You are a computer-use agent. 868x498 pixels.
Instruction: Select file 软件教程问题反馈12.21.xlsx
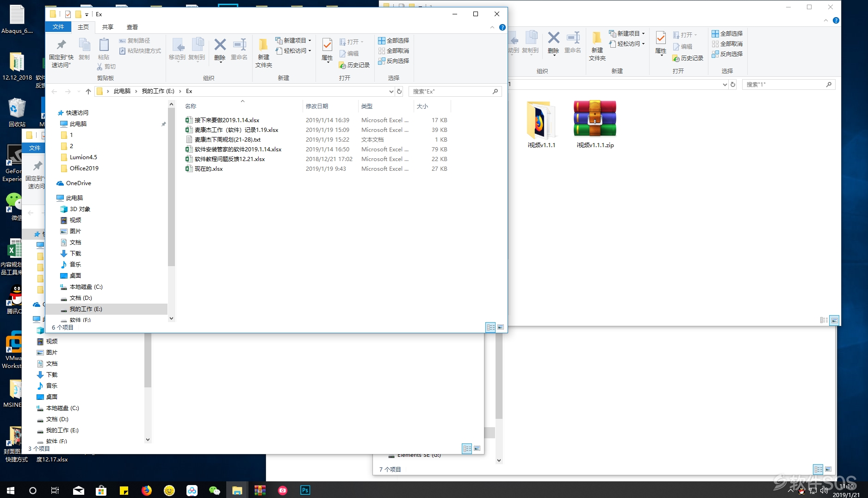tap(229, 159)
